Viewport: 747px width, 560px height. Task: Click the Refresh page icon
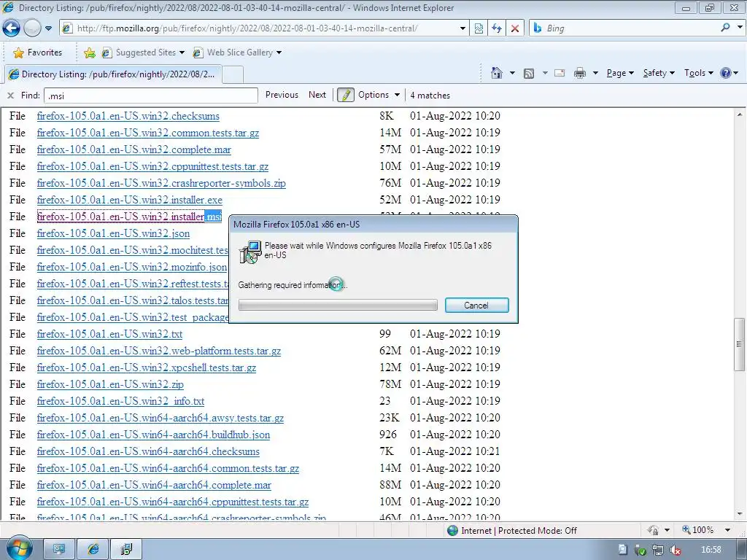497,28
